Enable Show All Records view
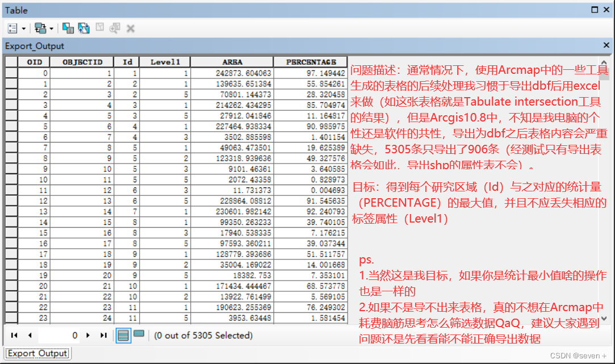 (x=124, y=336)
